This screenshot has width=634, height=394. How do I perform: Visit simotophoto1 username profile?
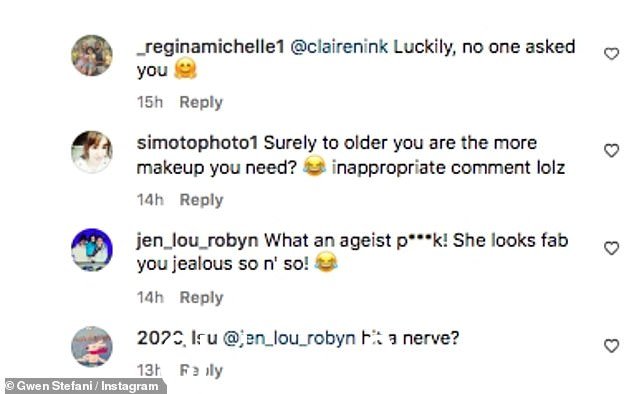click(x=197, y=143)
